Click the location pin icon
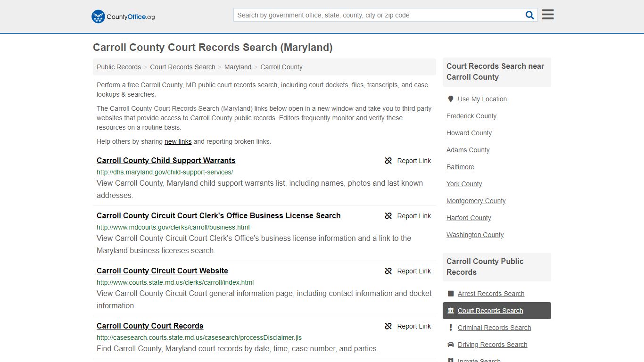The height and width of the screenshot is (362, 644). coord(451,99)
